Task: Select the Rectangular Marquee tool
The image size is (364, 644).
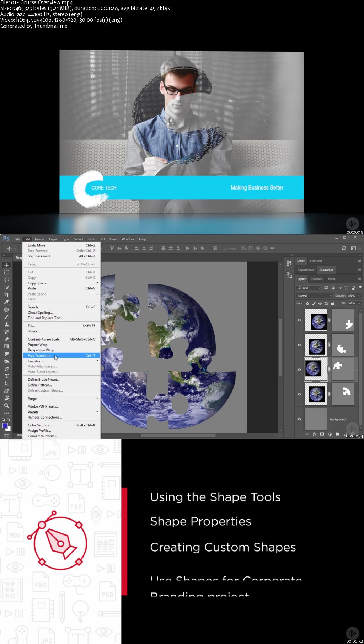Action: click(6, 272)
